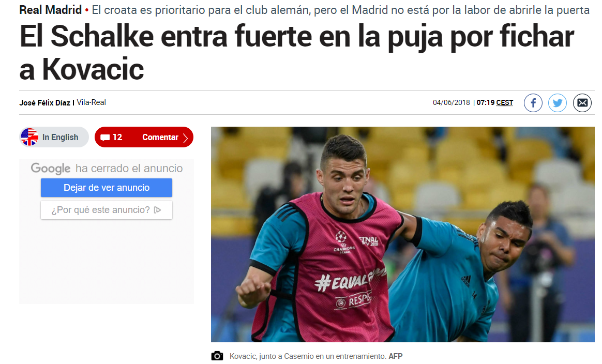Click the camera icon beside the photo caption

tap(217, 356)
